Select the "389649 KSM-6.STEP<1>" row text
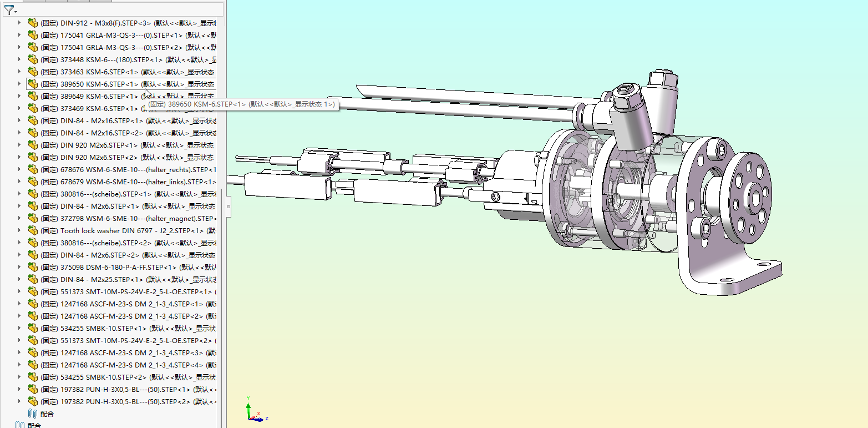 pos(127,96)
